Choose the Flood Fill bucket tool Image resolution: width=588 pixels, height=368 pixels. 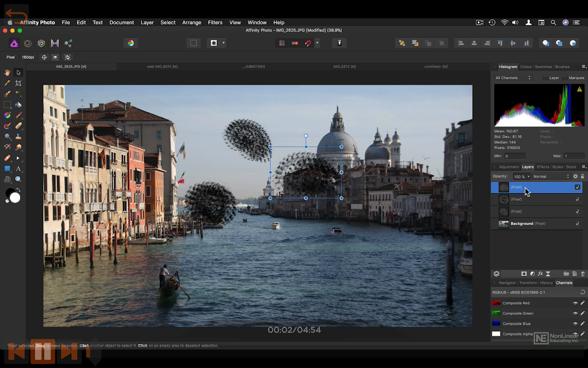click(18, 104)
